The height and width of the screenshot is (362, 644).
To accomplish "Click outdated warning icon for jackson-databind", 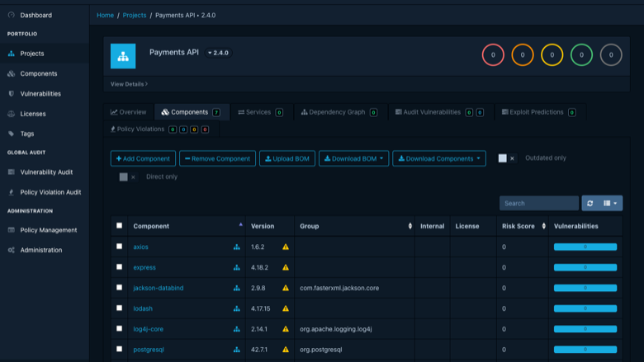I will coord(286,288).
